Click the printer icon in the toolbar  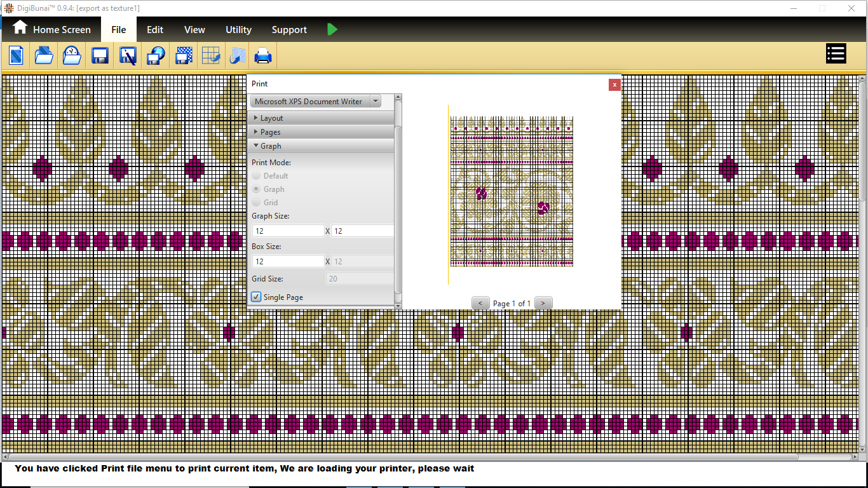[x=263, y=56]
